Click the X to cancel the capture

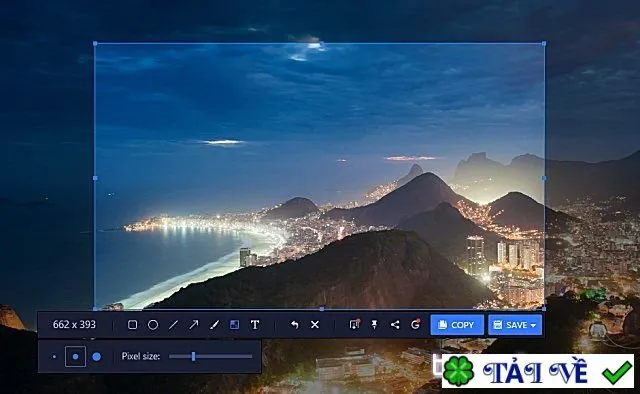tap(315, 325)
